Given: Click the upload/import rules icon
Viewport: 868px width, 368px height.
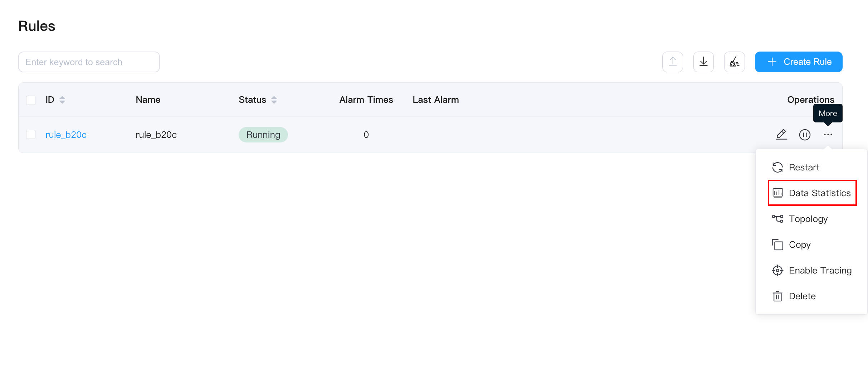Looking at the screenshot, I should (x=672, y=62).
